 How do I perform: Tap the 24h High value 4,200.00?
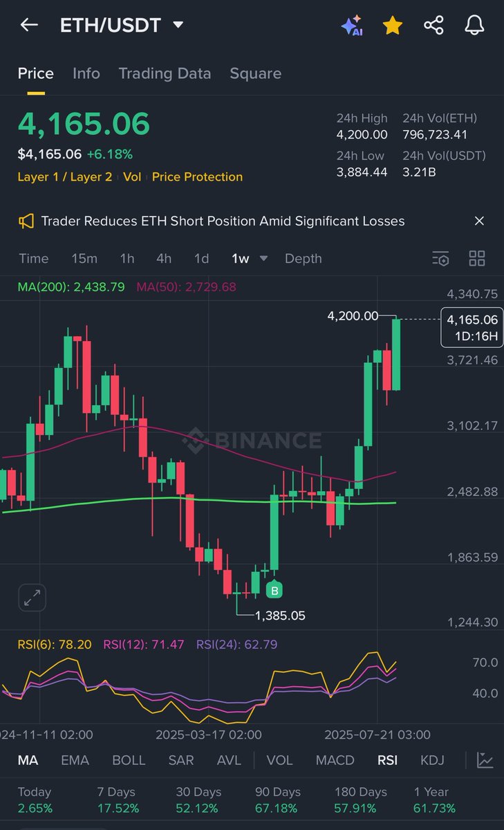pos(362,135)
